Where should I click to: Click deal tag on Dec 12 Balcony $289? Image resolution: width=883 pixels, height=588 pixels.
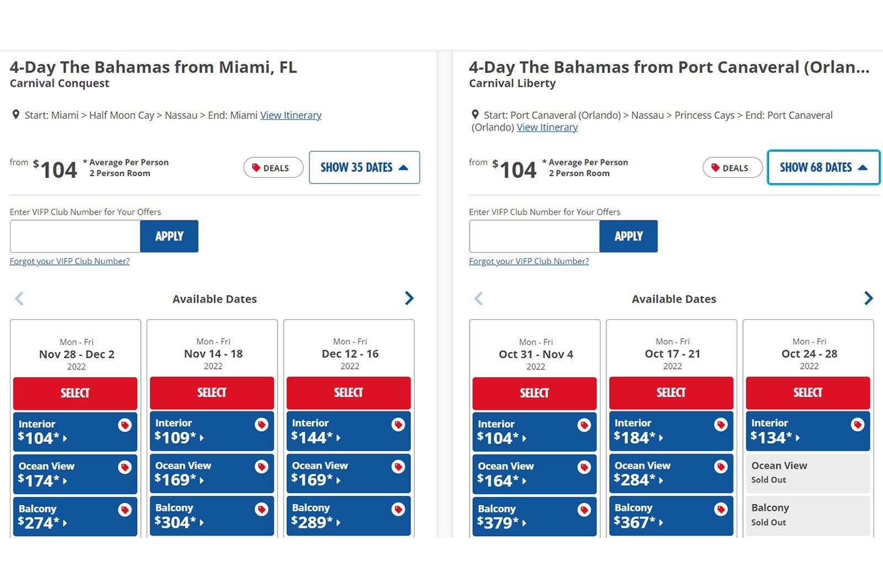398,509
